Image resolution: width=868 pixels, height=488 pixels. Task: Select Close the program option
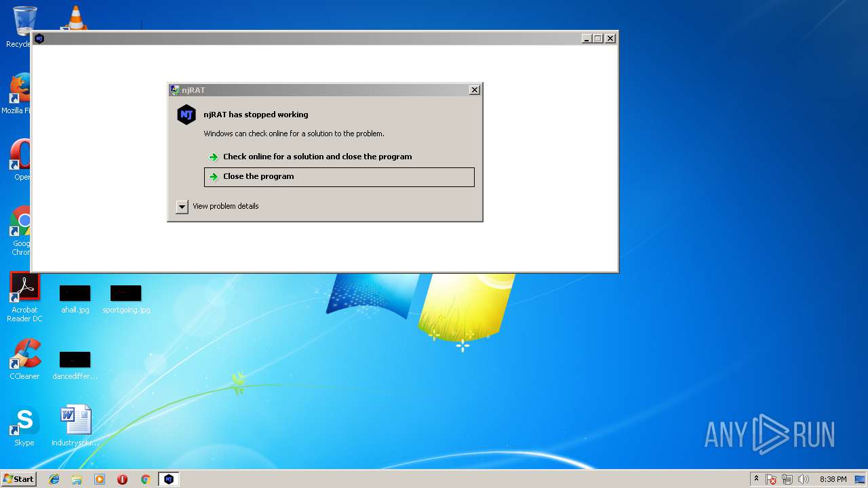point(339,177)
